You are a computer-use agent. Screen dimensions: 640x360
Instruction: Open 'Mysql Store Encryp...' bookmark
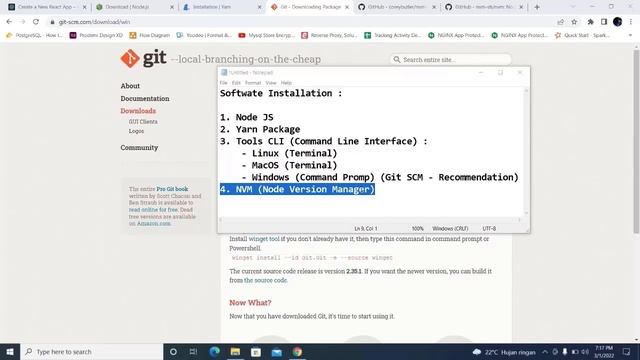(x=267, y=36)
